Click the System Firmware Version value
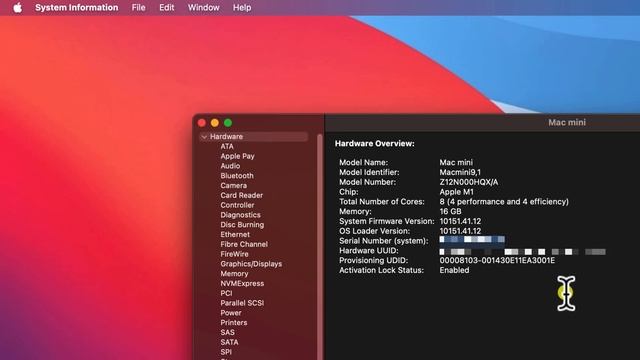Viewport: 640px width, 360px height. 460,221
